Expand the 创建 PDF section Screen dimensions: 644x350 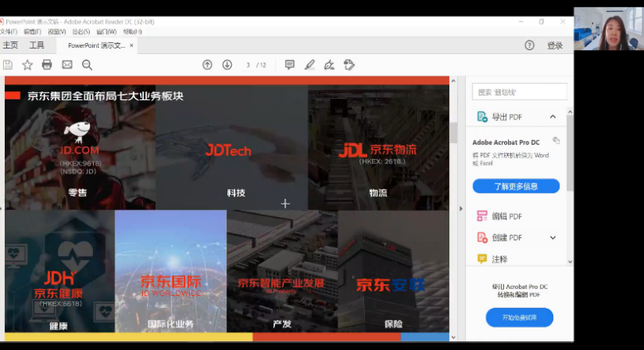[x=553, y=238]
